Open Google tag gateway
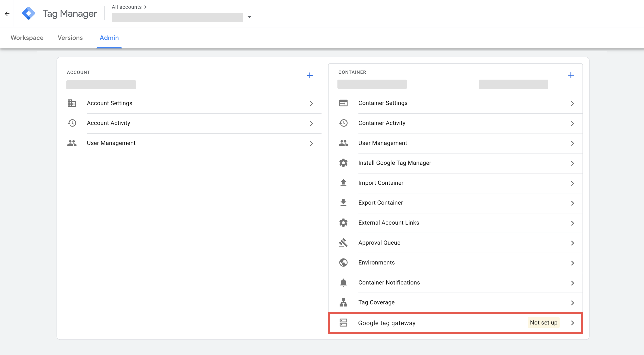Screen dimensions: 644x355 click(x=455, y=323)
